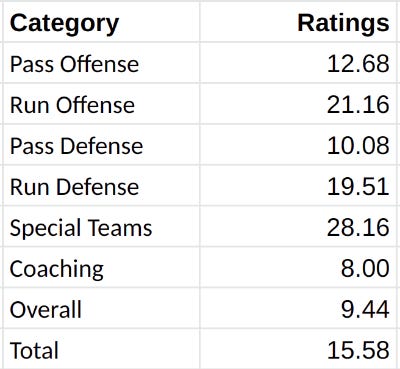The width and height of the screenshot is (400, 369).
Task: Select the 10.08 rating cell
Action: coord(298,145)
